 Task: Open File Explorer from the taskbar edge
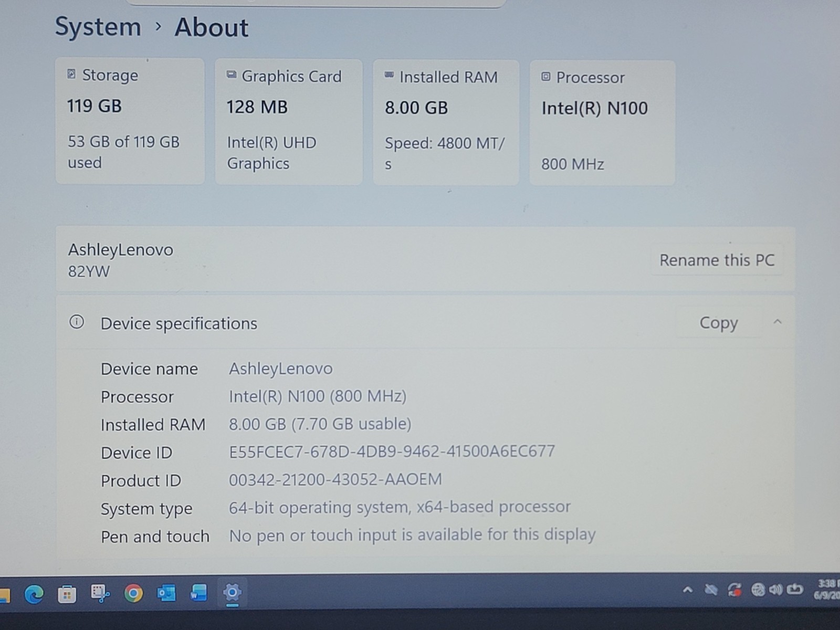pyautogui.click(x=4, y=595)
